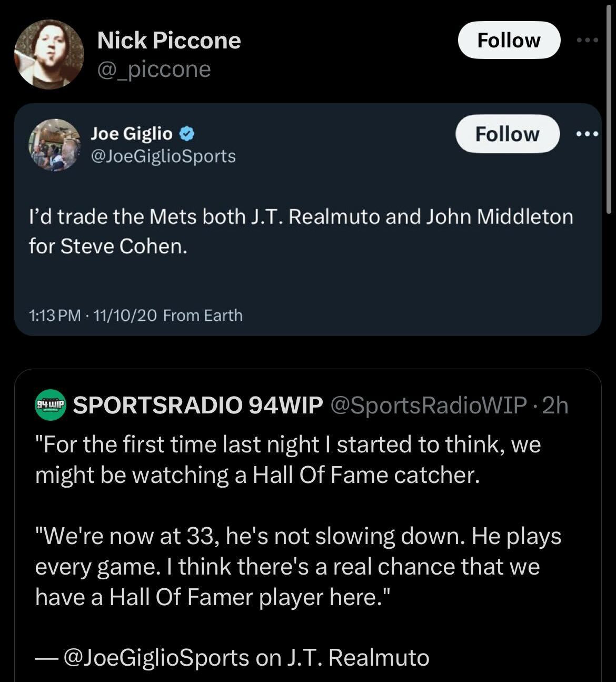View Joe Giglio's profile picture
The image size is (616, 682).
(55, 145)
